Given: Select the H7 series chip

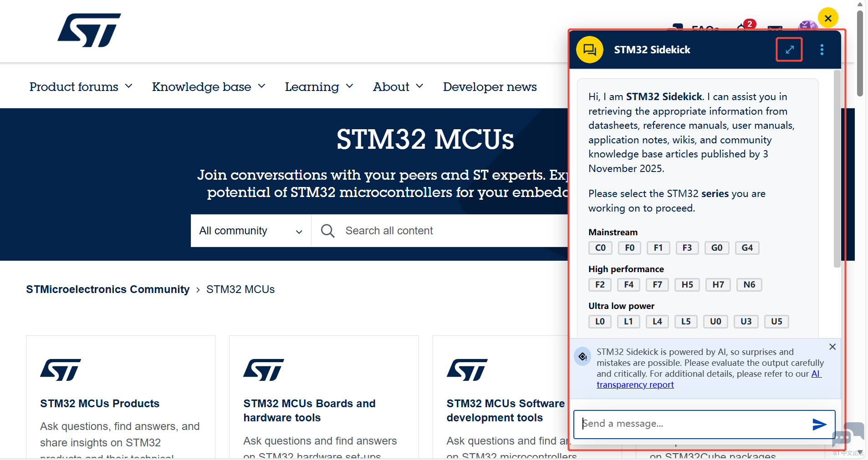Looking at the screenshot, I should pyautogui.click(x=718, y=285).
